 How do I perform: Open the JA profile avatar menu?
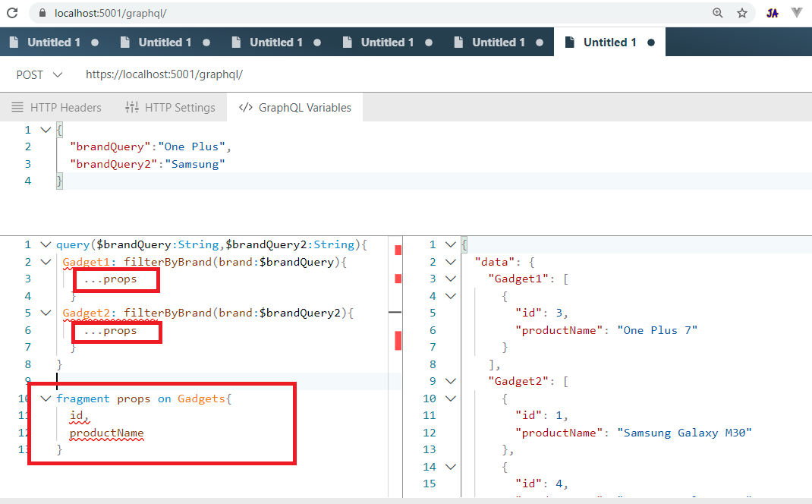tap(772, 13)
